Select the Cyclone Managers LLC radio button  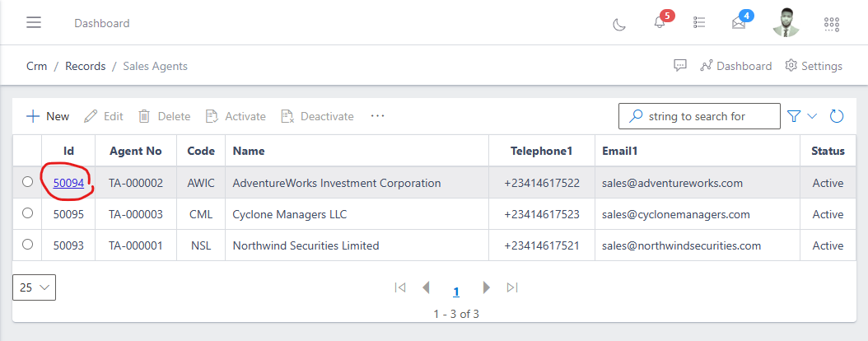[x=27, y=214]
